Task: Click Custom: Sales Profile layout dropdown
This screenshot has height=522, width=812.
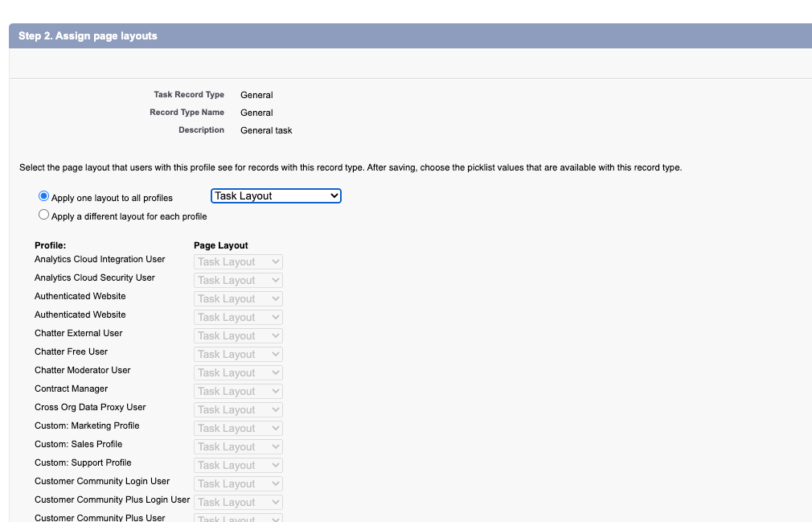Action: (238, 447)
